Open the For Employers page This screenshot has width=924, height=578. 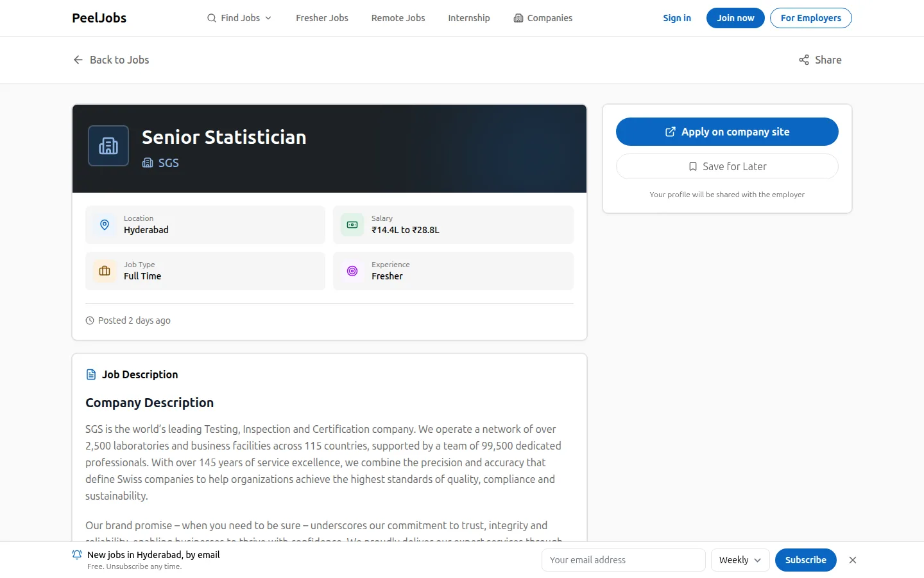pyautogui.click(x=811, y=18)
